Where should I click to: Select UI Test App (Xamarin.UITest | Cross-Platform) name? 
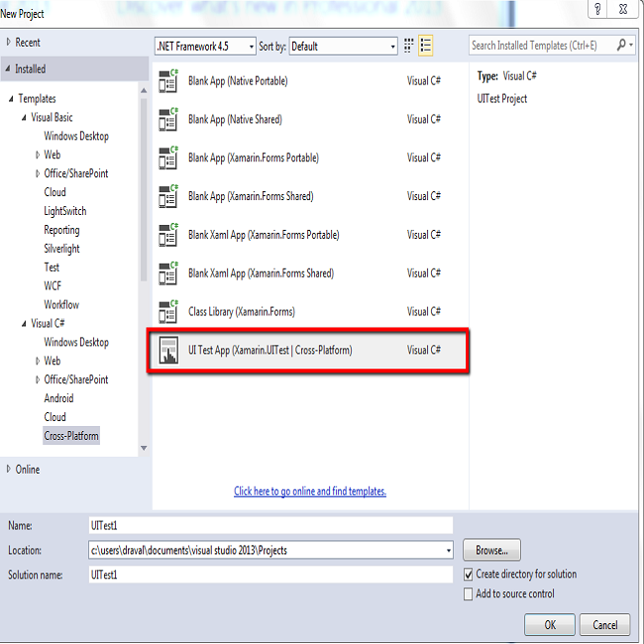coord(270,351)
